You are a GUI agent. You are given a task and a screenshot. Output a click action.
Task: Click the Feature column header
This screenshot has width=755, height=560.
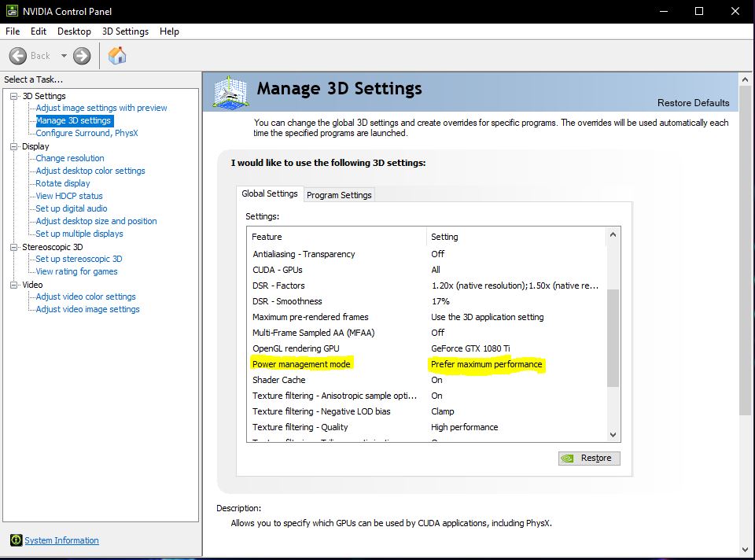click(337, 237)
